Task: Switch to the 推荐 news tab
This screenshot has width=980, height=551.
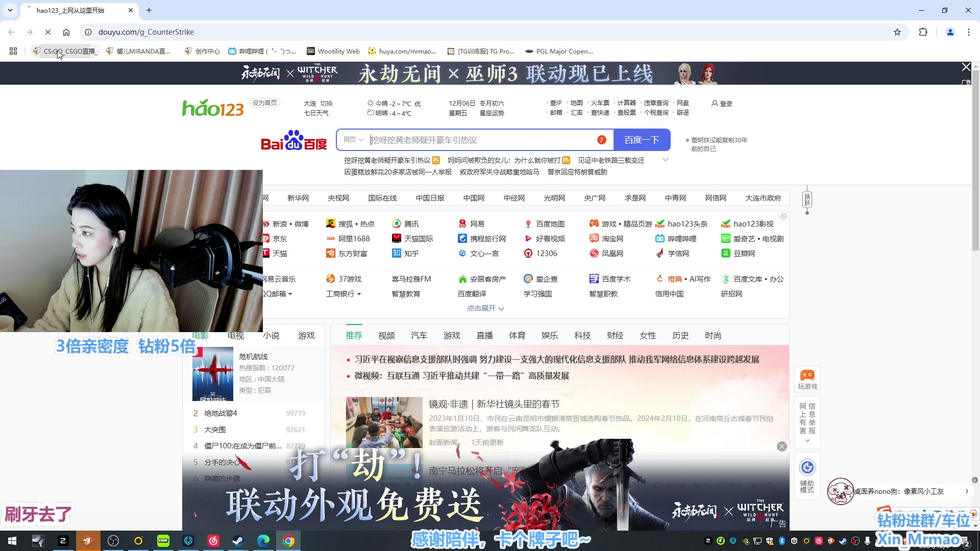Action: [354, 335]
